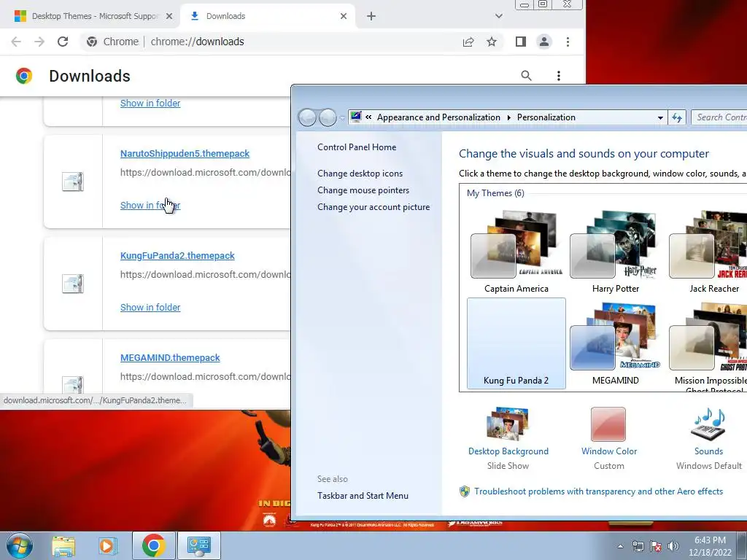Select the Captain America theme

516,252
